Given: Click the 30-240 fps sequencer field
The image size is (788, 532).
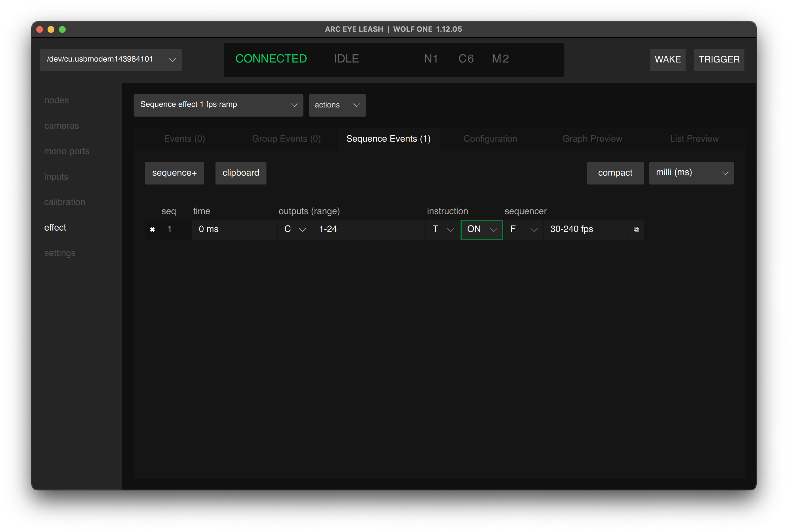Looking at the screenshot, I should 585,229.
